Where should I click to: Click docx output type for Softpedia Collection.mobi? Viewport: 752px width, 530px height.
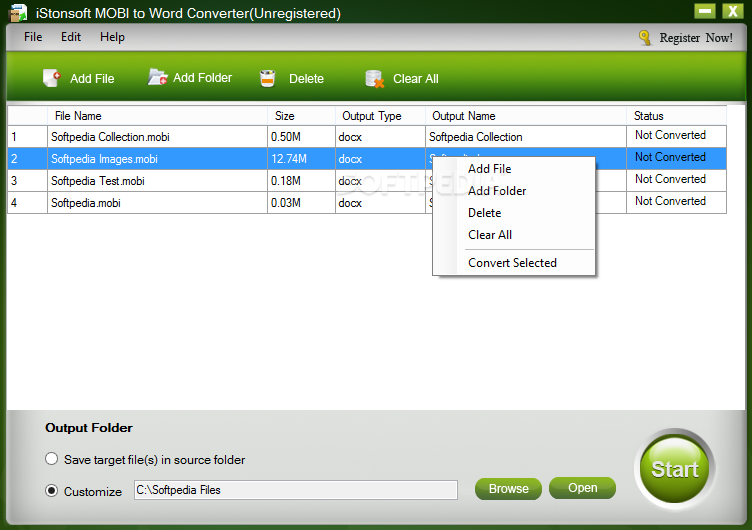tap(380, 137)
